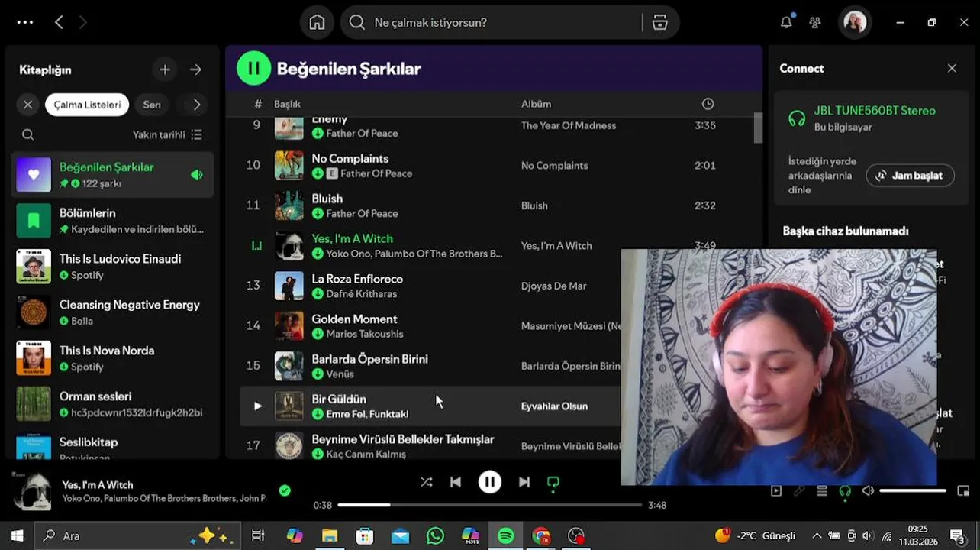Skip to previous track
Screen dimensions: 980x550
(456, 482)
